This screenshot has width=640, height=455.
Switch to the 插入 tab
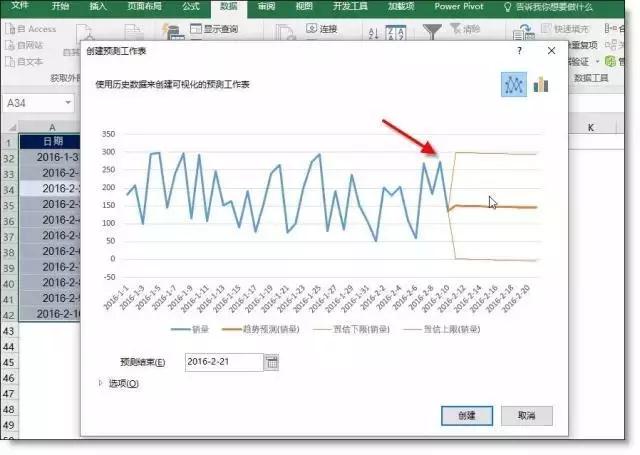[98, 6]
